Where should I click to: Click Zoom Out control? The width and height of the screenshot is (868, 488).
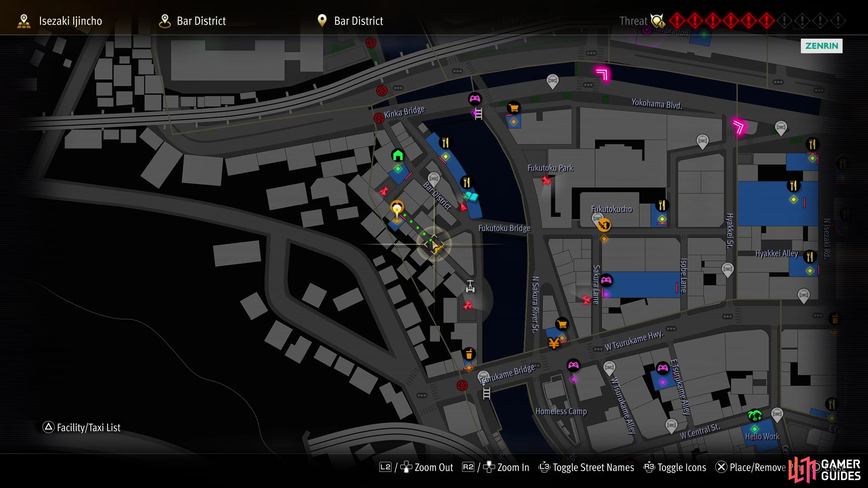pos(416,467)
